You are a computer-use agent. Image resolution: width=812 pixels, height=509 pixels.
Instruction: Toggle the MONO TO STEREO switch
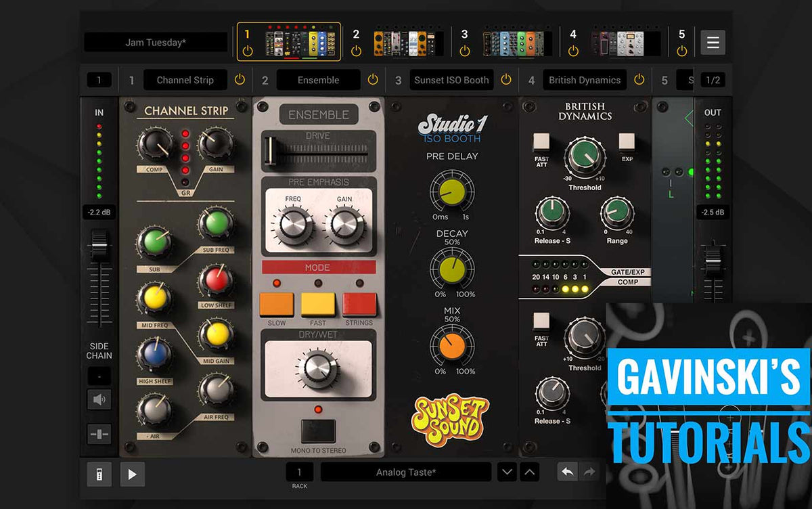coord(318,430)
